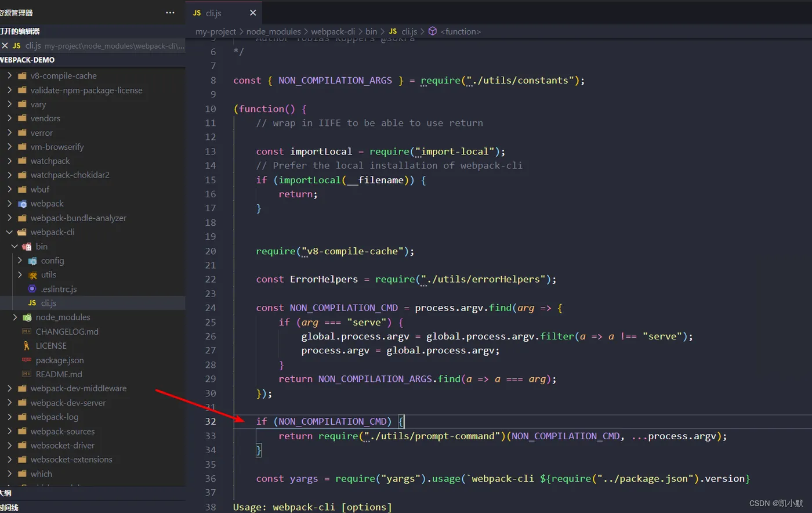This screenshot has width=812, height=513.
Task: Select the cli.js editor tab
Action: pyautogui.click(x=223, y=13)
